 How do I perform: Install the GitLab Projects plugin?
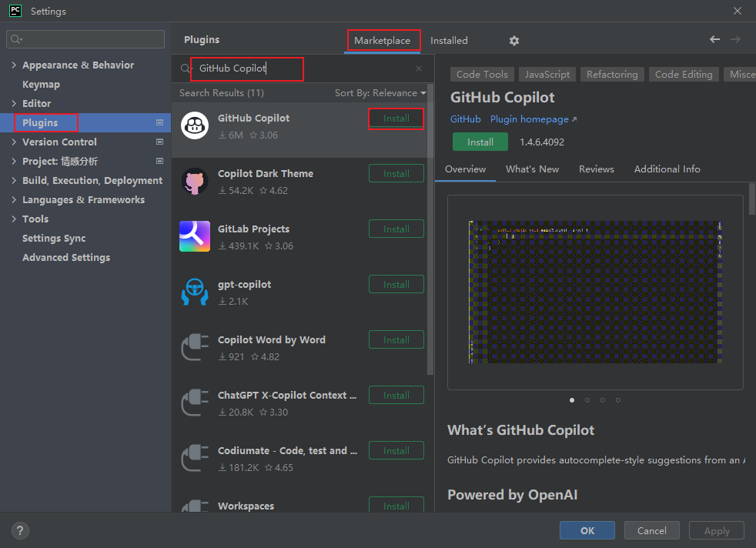point(396,229)
